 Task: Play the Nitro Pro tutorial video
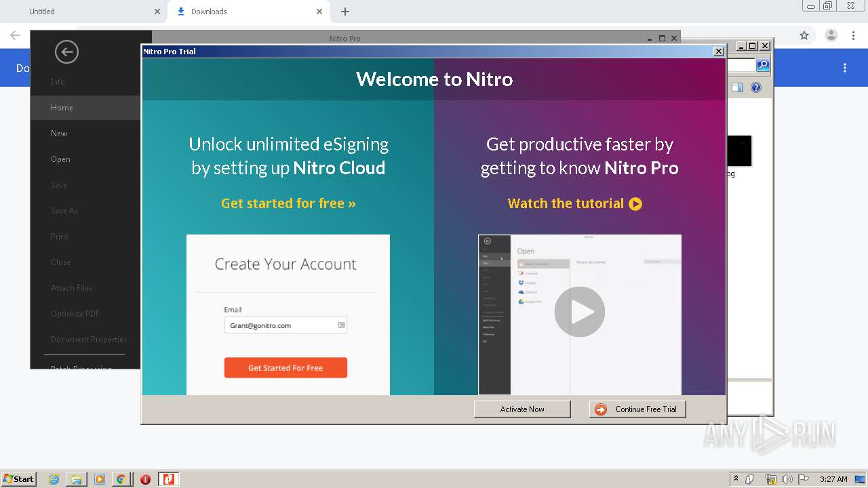580,312
